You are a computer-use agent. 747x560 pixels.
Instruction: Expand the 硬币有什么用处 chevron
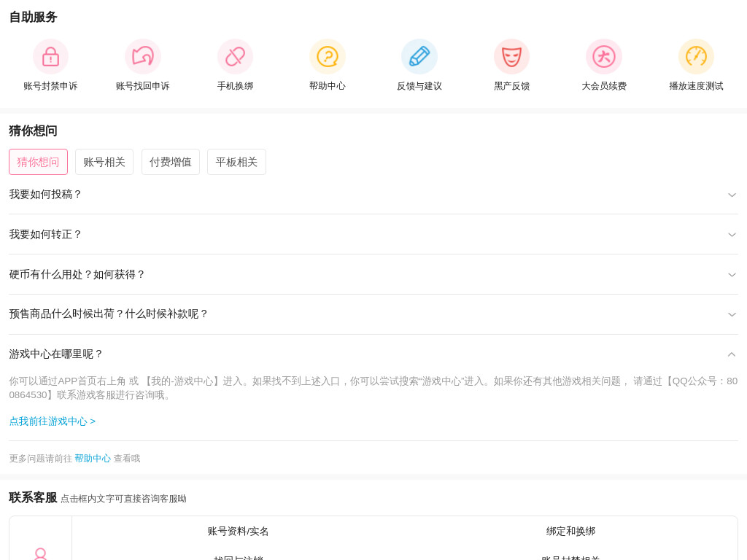[x=732, y=275]
